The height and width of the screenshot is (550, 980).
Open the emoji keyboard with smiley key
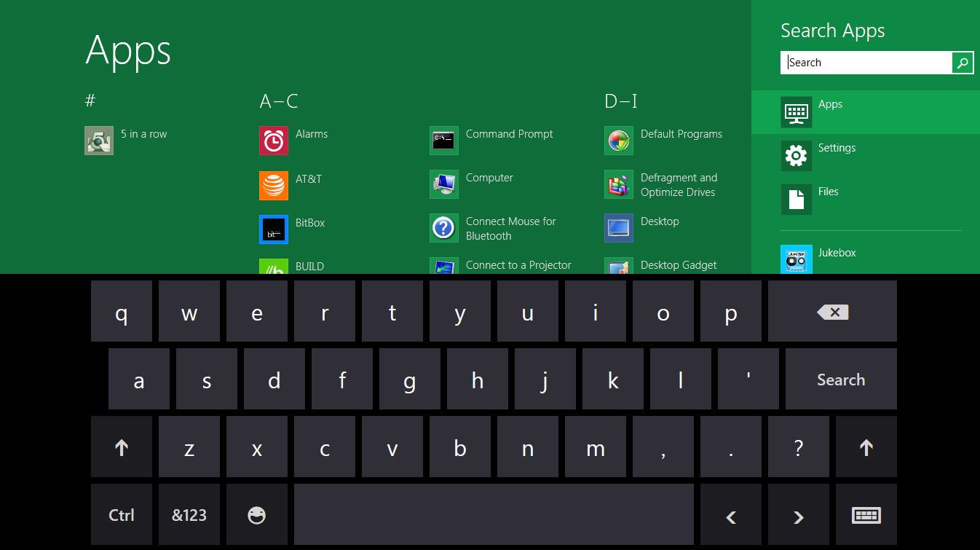pyautogui.click(x=257, y=515)
